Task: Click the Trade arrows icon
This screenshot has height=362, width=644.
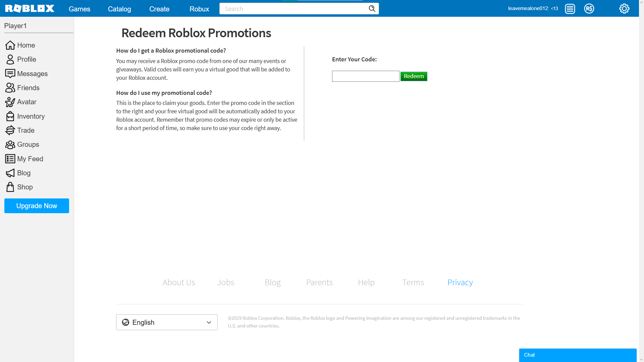Action: click(10, 130)
